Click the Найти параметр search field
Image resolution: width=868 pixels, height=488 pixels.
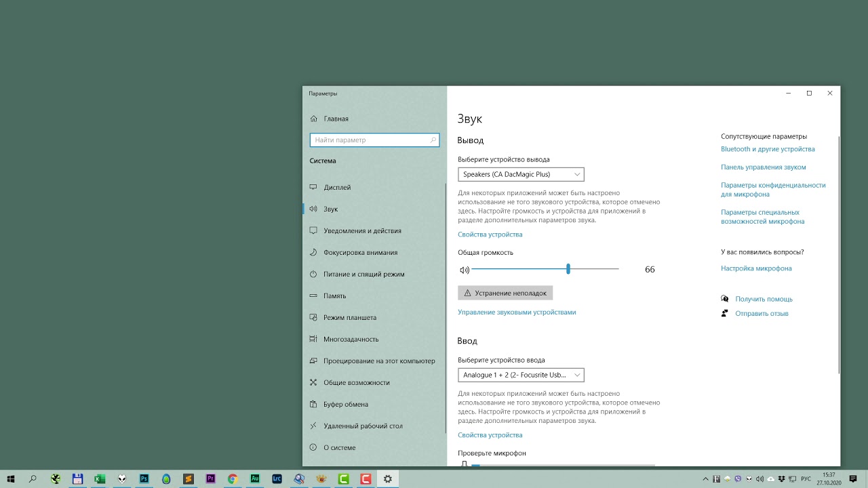[374, 140]
